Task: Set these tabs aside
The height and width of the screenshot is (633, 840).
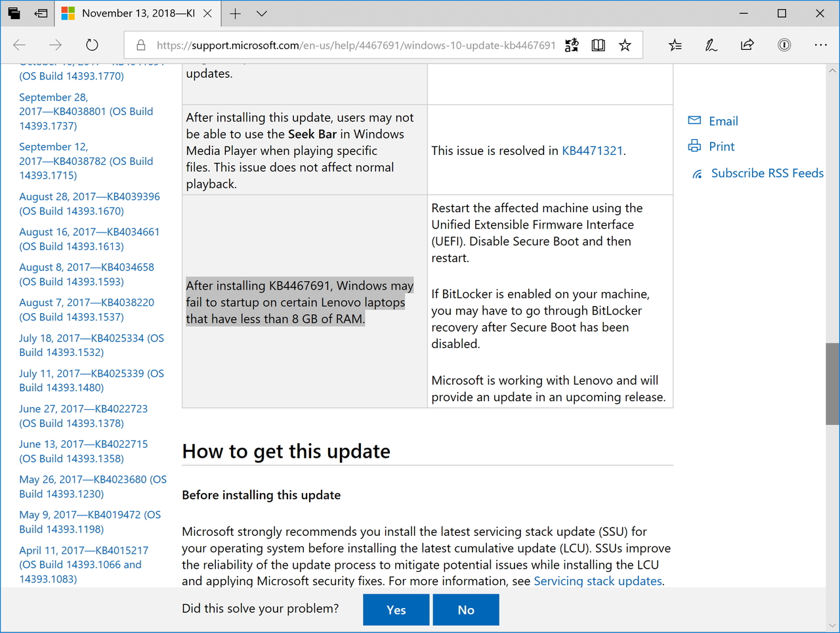Action: [41, 13]
